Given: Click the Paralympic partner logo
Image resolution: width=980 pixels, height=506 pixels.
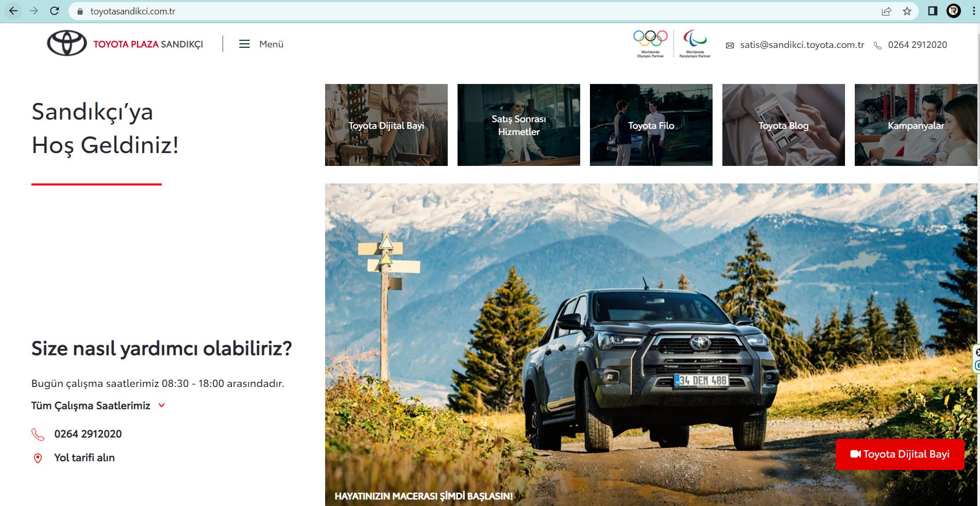Looking at the screenshot, I should [x=695, y=43].
